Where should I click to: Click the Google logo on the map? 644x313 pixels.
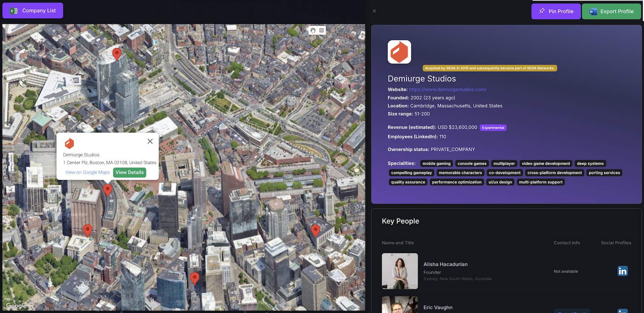tap(16, 306)
